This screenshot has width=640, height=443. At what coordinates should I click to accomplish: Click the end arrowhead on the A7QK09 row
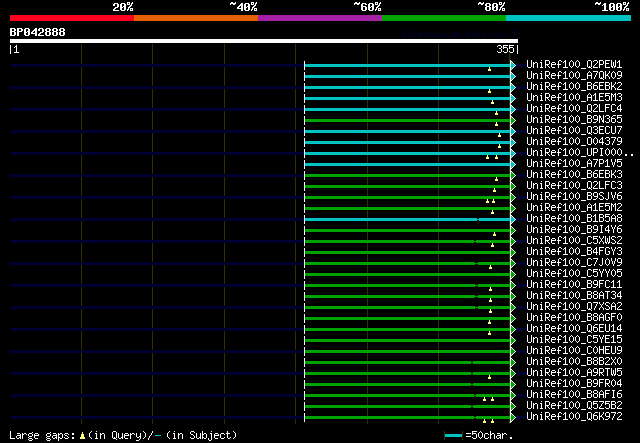click(513, 76)
